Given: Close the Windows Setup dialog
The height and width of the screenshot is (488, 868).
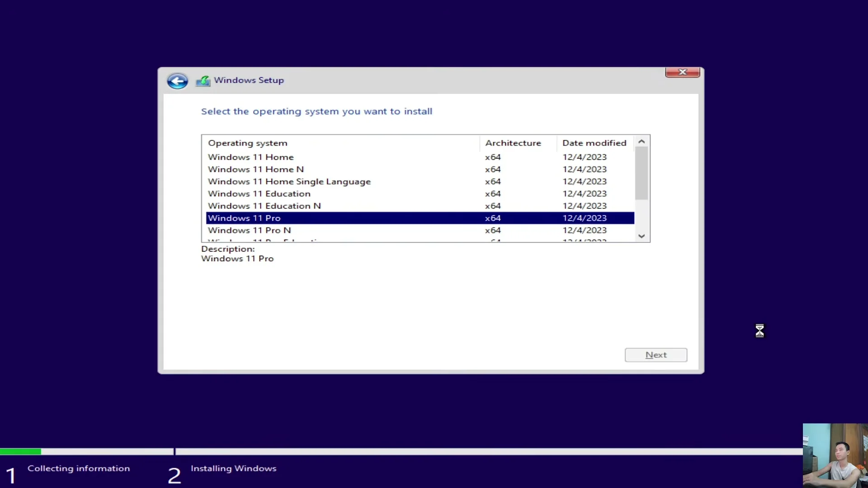Looking at the screenshot, I should pyautogui.click(x=682, y=72).
